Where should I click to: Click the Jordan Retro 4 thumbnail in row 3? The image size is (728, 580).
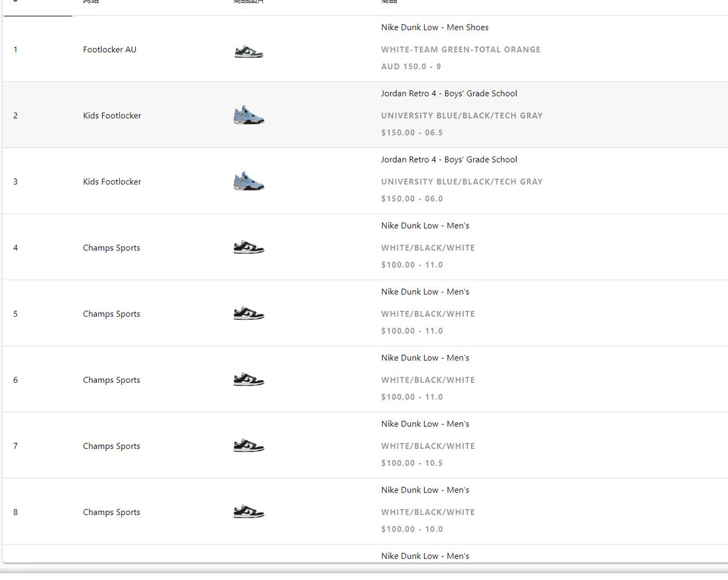click(x=249, y=181)
